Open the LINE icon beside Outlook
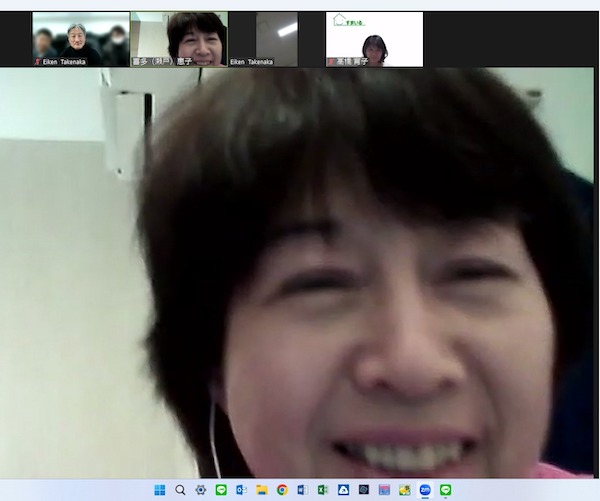Image resolution: width=600 pixels, height=501 pixels. click(221, 490)
